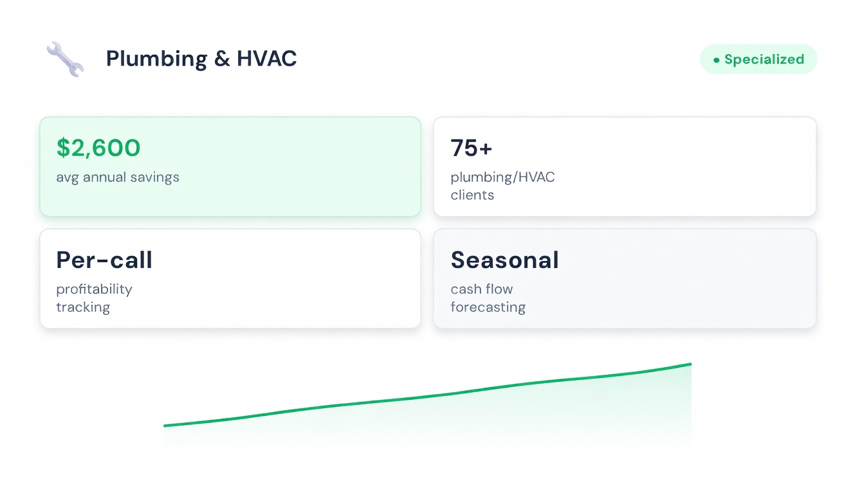Click the upper right end of the trend line
Screen dimensions: 844x504
[x=690, y=364]
